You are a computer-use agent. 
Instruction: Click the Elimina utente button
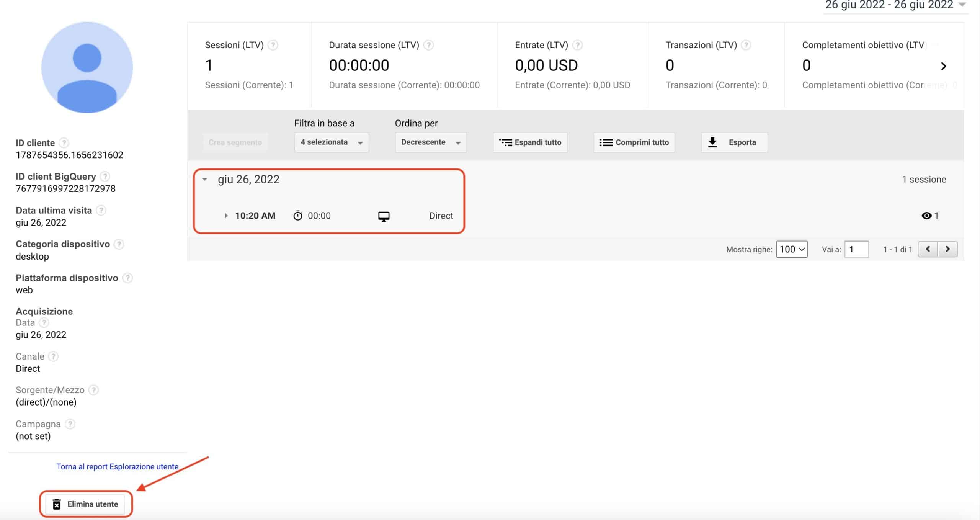pos(85,504)
